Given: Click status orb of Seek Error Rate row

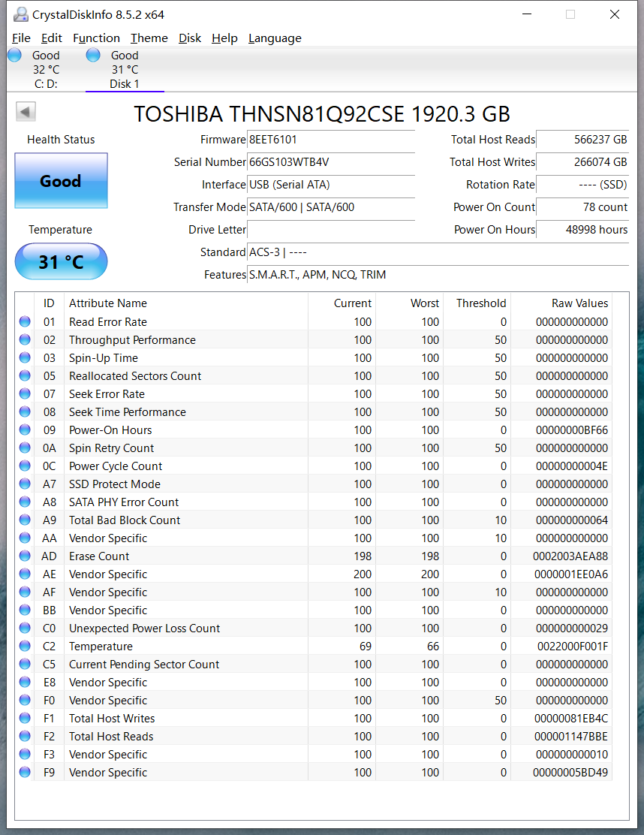Looking at the screenshot, I should pyautogui.click(x=25, y=393).
